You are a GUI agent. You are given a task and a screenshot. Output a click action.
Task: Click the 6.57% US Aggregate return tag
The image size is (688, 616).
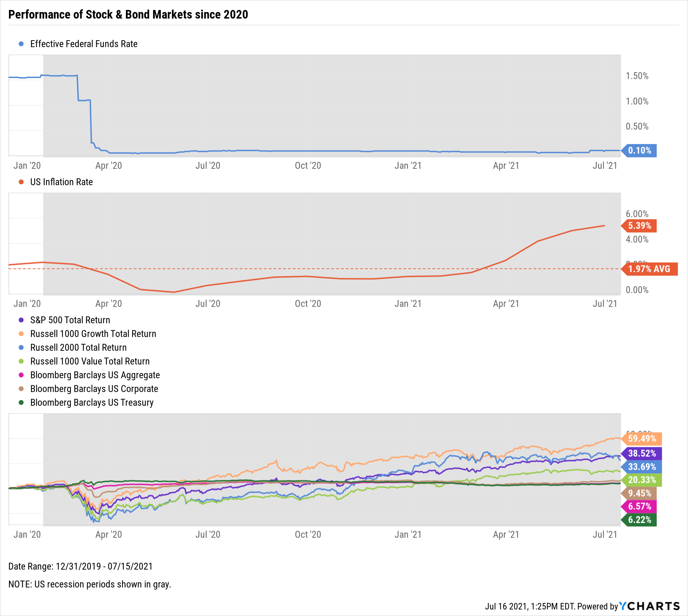click(x=639, y=507)
